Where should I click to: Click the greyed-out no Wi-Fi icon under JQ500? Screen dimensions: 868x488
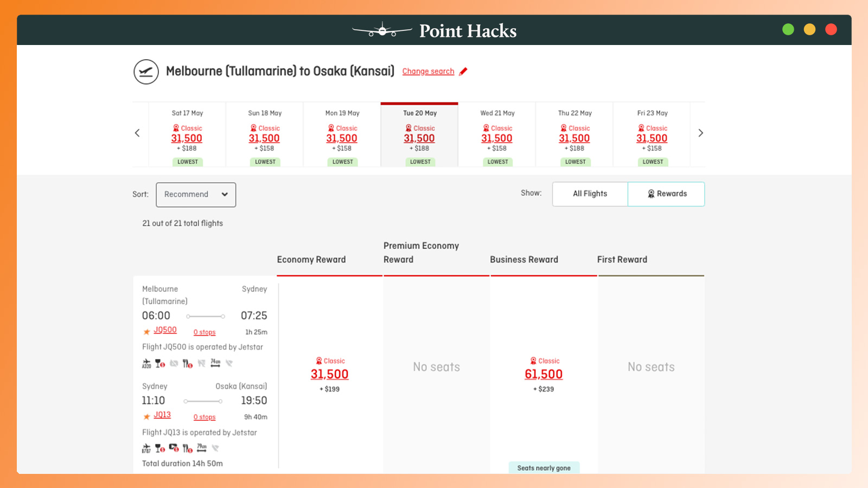(229, 363)
